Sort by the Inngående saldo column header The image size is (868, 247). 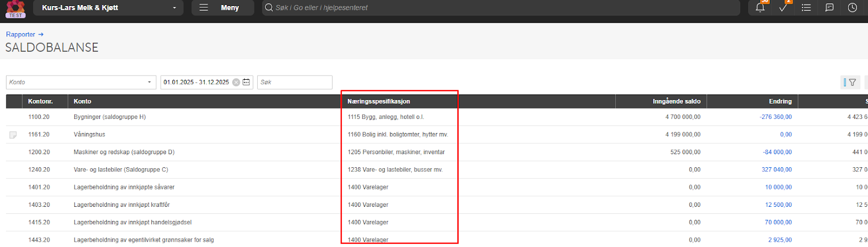tap(676, 102)
